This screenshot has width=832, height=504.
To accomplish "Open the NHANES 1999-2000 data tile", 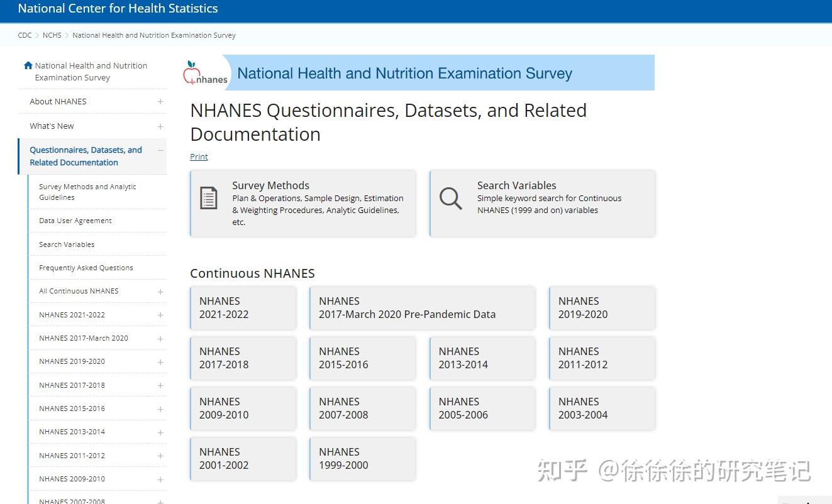I will coord(362,459).
